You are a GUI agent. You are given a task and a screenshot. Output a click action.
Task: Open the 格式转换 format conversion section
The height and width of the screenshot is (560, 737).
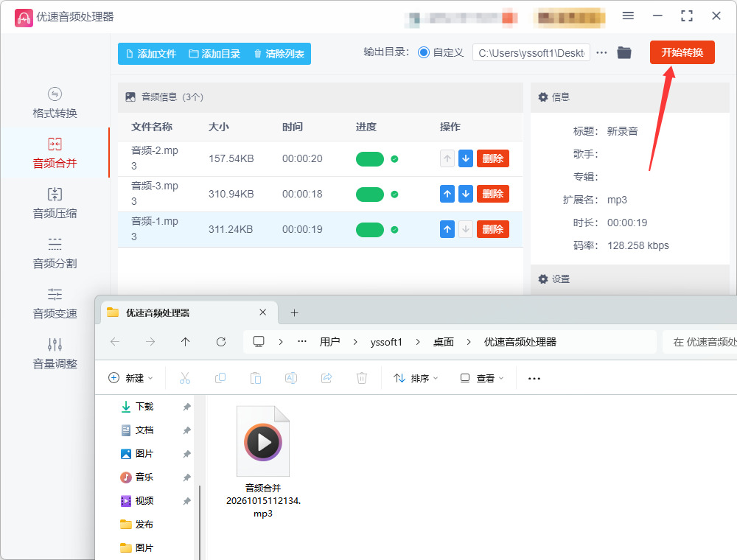point(55,103)
